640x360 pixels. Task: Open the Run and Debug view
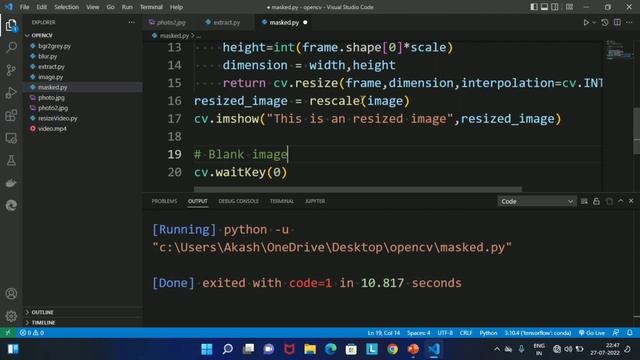click(x=11, y=93)
